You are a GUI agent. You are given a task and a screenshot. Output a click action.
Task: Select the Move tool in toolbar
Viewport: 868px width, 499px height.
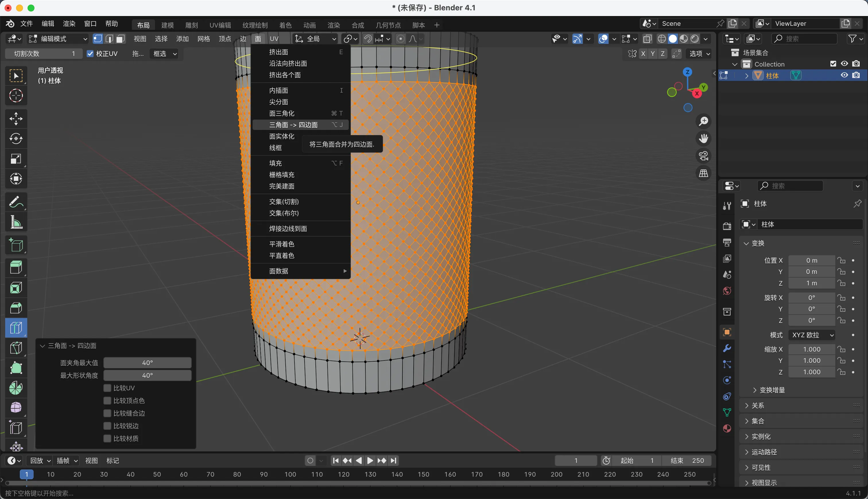(x=16, y=119)
